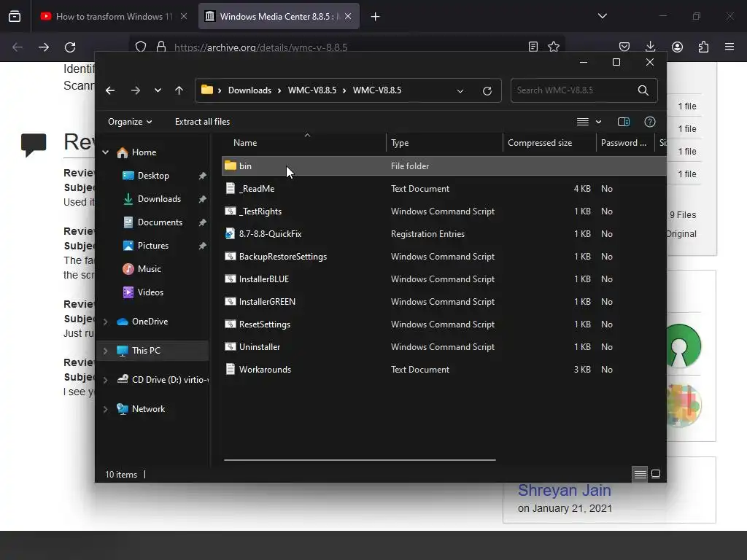747x560 pixels.
Task: Expand address bar history dropdown
Action: point(460,90)
